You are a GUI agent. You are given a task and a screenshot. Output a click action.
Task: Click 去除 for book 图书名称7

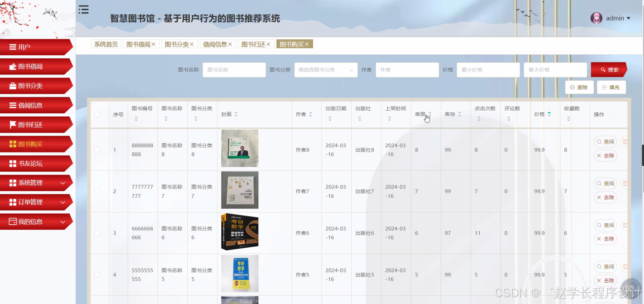click(606, 197)
